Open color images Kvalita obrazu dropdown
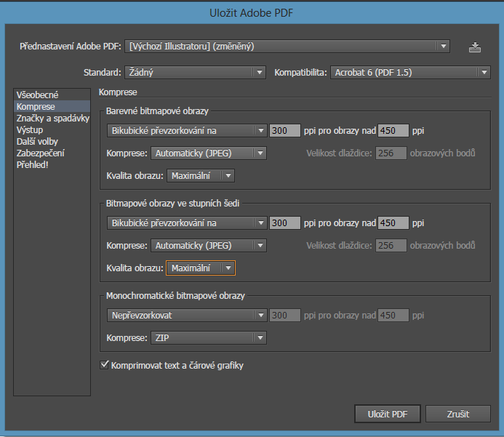Screen dimensions: 504x437 click(201, 175)
